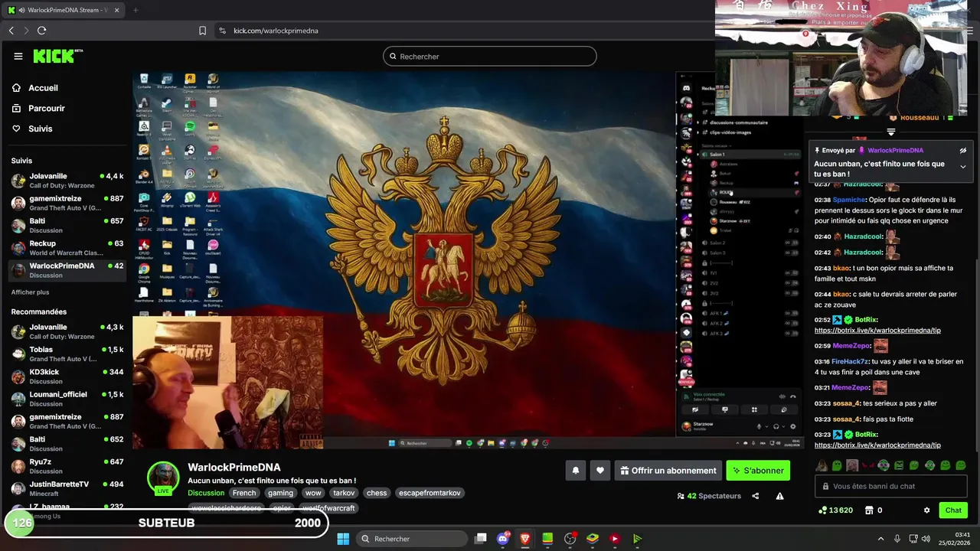
Task: Click Afficher plus to expand followed channels
Action: (x=30, y=292)
